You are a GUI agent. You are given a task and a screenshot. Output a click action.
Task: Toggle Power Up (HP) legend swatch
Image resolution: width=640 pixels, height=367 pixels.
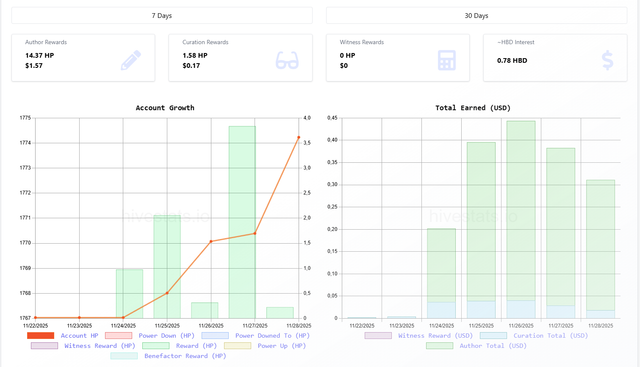click(x=238, y=346)
